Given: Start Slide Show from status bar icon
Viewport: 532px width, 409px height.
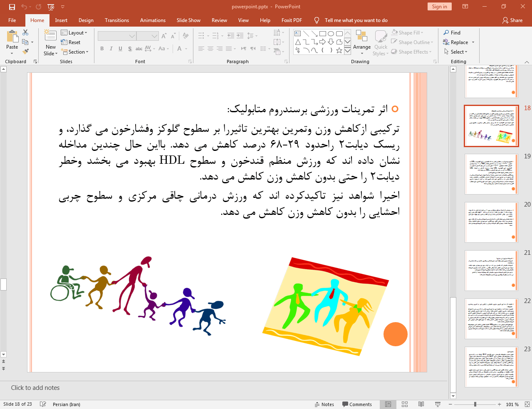Looking at the screenshot, I should pos(438,404).
